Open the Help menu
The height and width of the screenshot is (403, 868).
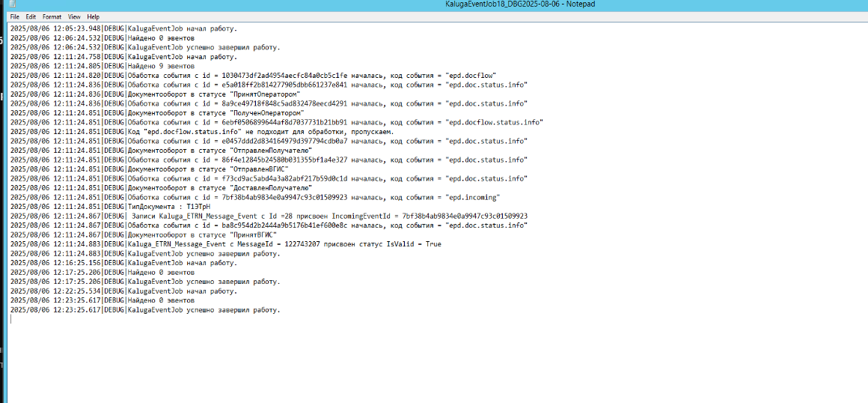point(94,17)
